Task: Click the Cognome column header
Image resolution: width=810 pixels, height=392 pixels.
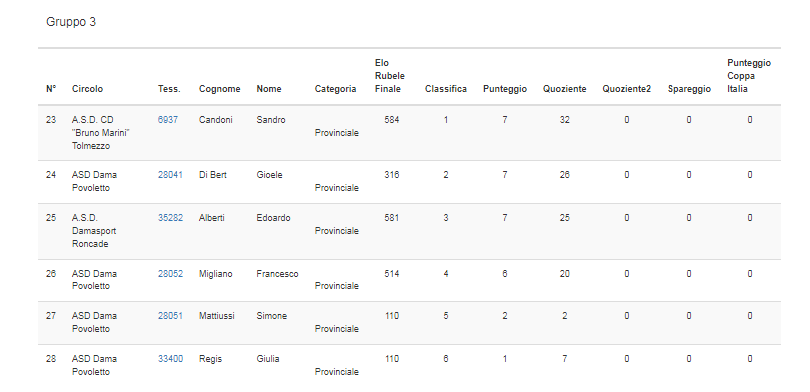Action: (x=220, y=89)
